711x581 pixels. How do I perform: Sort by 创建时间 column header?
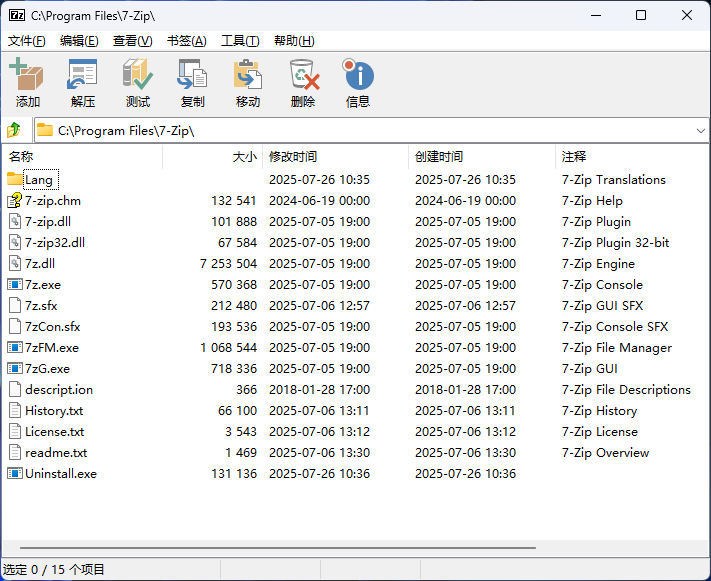[482, 156]
